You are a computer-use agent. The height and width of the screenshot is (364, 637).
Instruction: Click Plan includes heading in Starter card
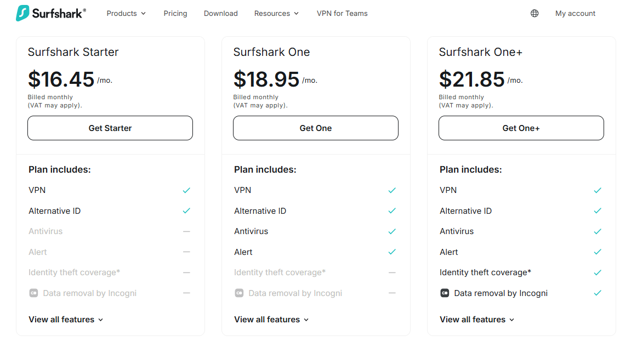[60, 169]
